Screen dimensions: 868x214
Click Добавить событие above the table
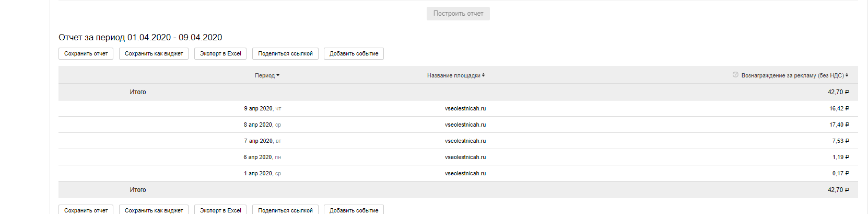[x=354, y=53]
